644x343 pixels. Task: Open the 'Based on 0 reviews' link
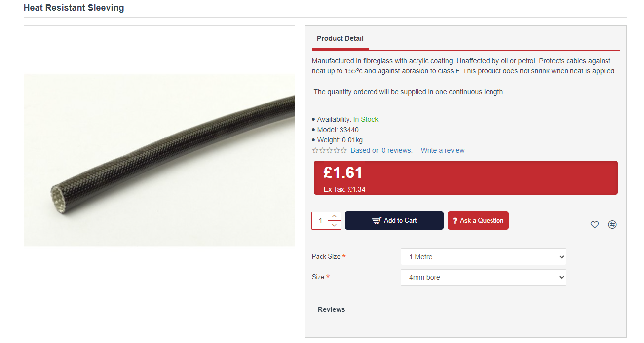(x=381, y=150)
